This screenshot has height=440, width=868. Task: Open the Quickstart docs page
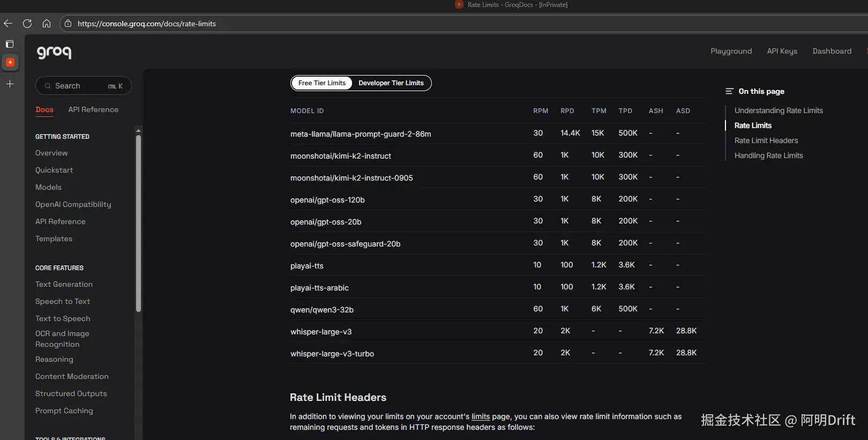54,170
